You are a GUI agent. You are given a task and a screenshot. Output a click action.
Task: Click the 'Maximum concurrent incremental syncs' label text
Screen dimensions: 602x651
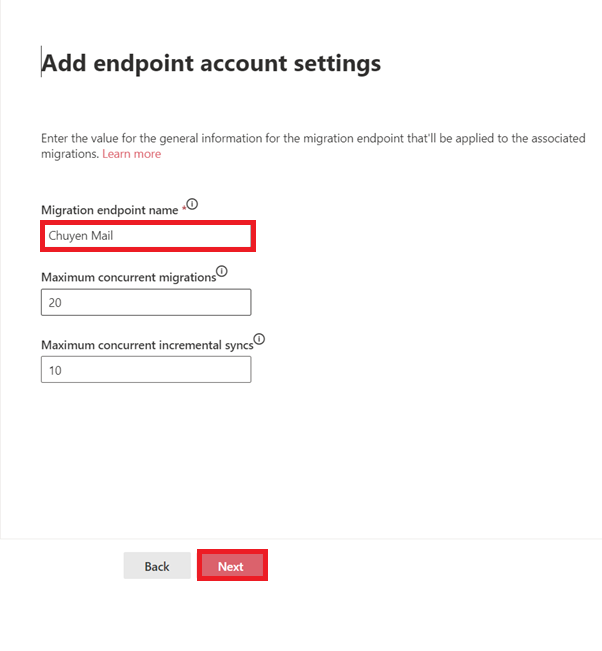coord(146,345)
